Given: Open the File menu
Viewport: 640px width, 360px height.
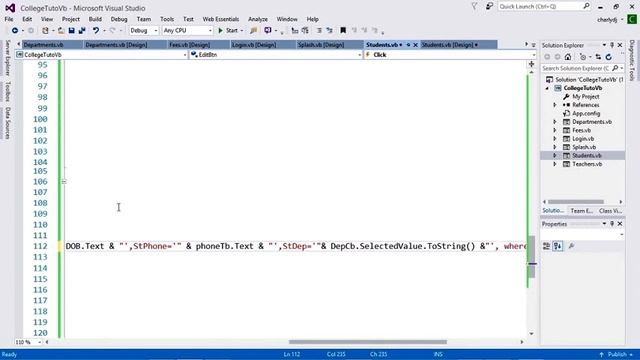Looking at the screenshot, I should (9, 19).
